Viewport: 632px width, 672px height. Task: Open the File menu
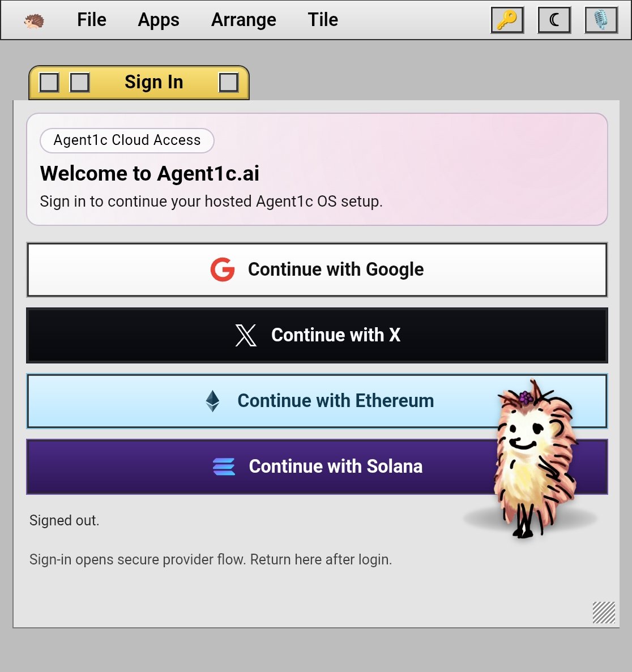[92, 20]
